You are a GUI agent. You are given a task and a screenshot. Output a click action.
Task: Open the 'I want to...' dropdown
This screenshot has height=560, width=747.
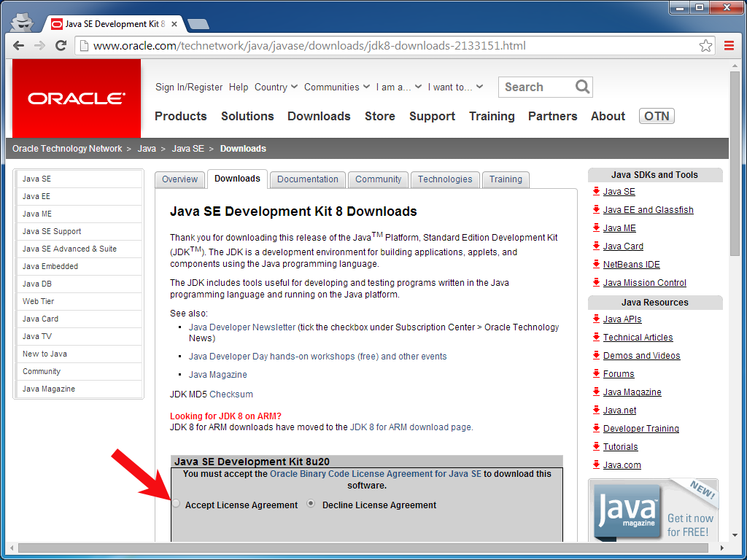(455, 87)
